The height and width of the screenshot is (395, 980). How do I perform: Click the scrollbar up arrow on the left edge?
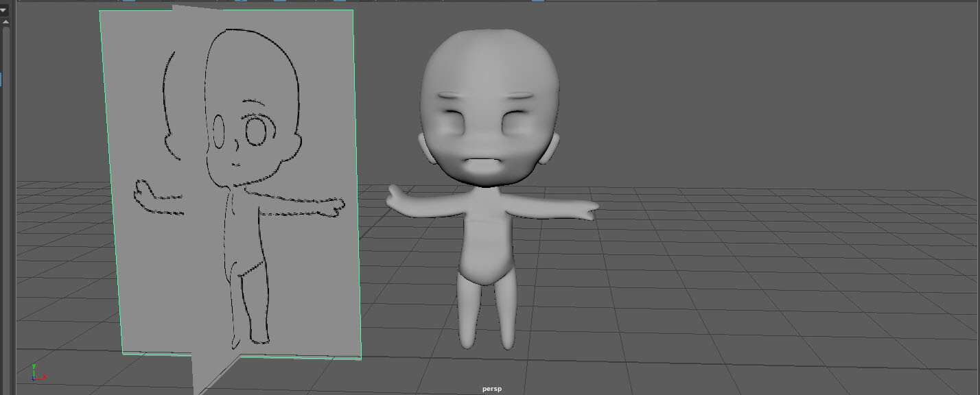pyautogui.click(x=5, y=22)
